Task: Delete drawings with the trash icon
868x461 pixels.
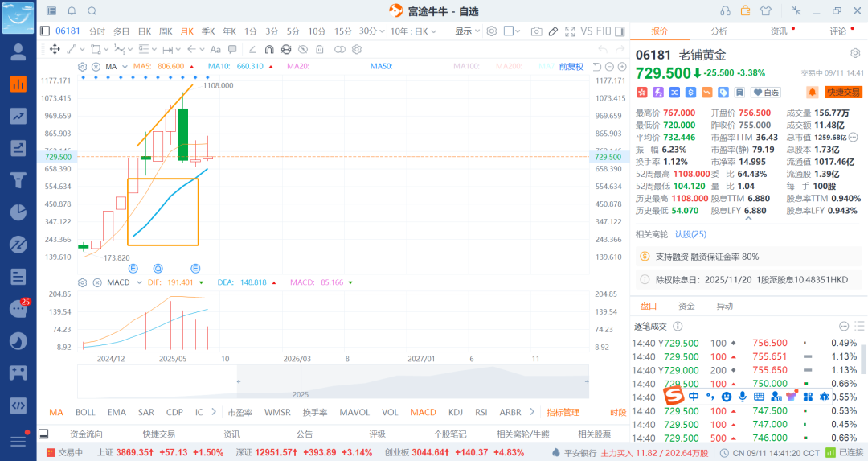Action: click(319, 49)
